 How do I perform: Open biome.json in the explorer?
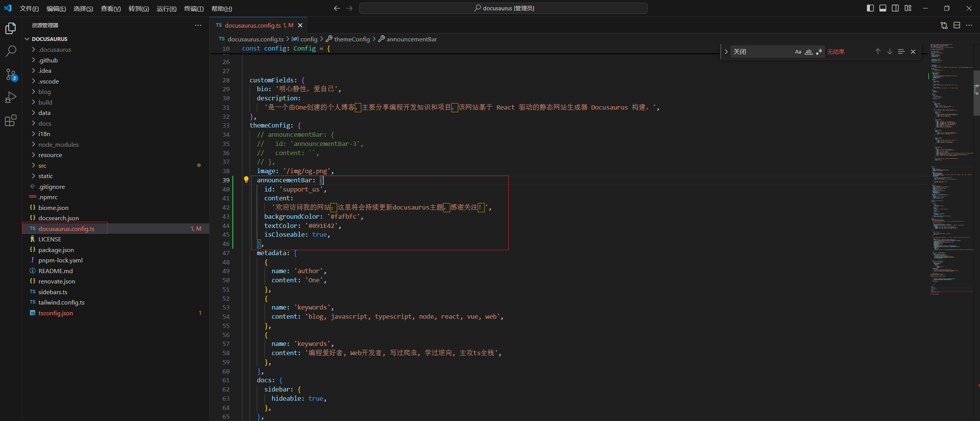pyautogui.click(x=116, y=208)
